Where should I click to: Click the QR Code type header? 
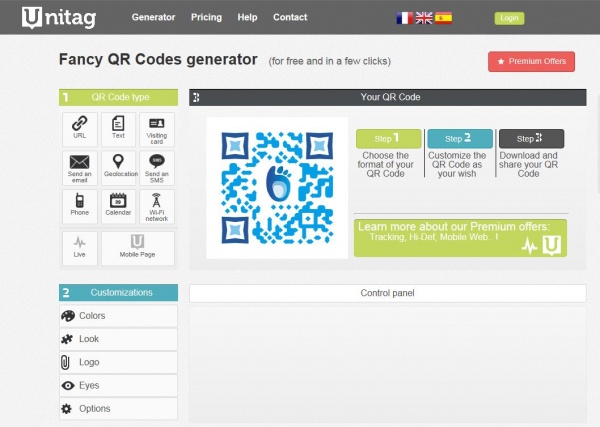point(118,97)
